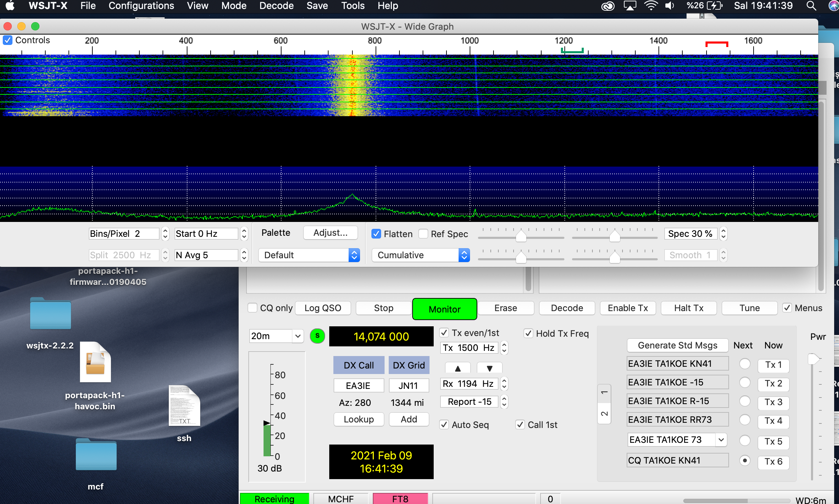Click the Tx 2 Now button
The height and width of the screenshot is (504, 839).
(773, 383)
